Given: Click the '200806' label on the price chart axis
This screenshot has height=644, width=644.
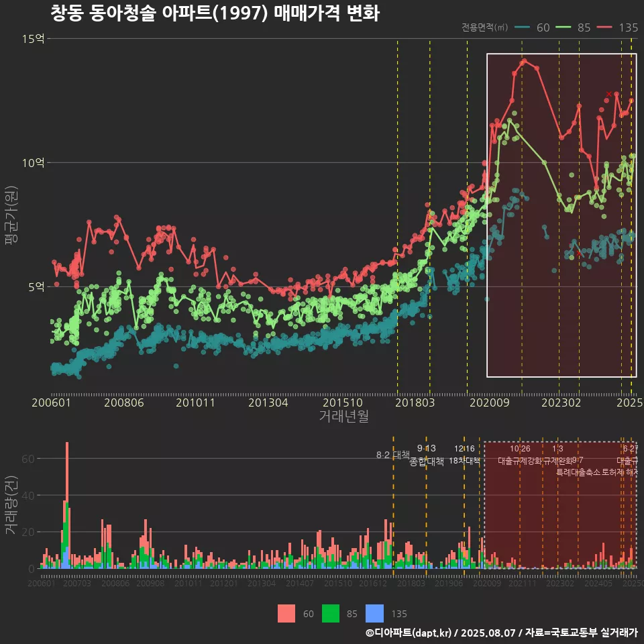Looking at the screenshot, I should [x=124, y=402].
